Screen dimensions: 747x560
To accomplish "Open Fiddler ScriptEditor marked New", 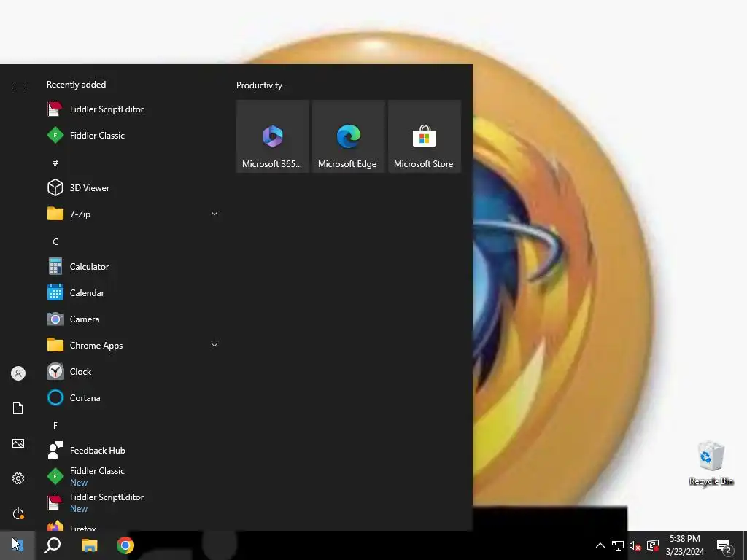I will pos(133,502).
